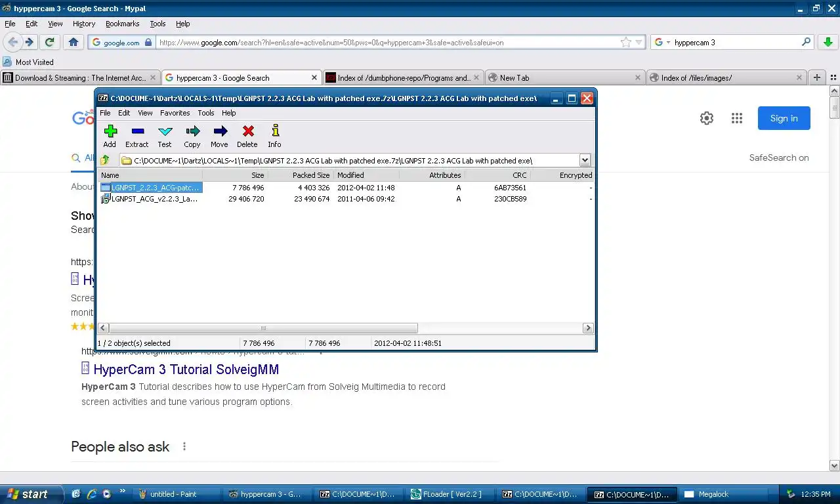Screen dimensions: 840x504
Task: Click the 7-Zip path address field
Action: pos(349,160)
